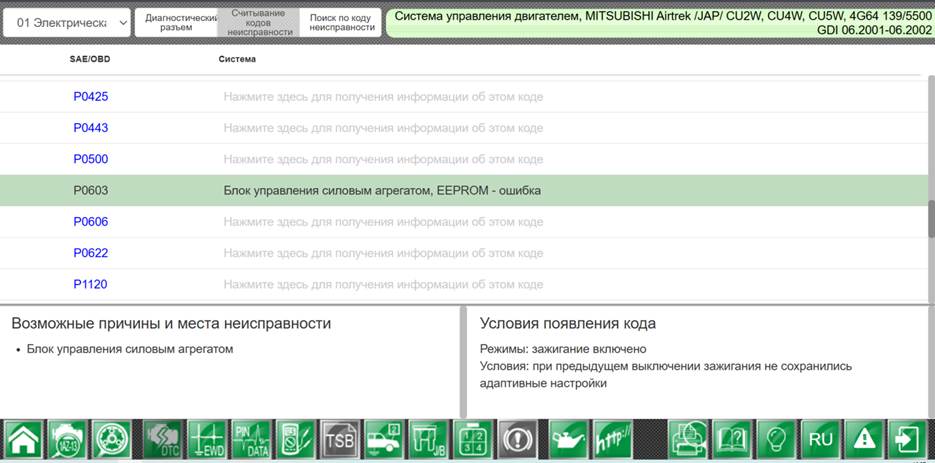Screen dimensions: 935x463
Task: Open fault code P0606 link
Action: click(91, 222)
